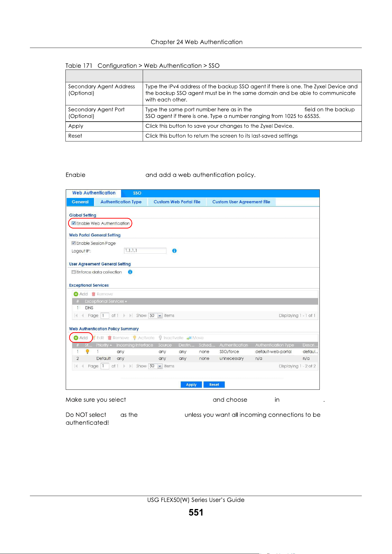Click the 'Displaying 1 - 2 of 2' text
Viewport: 392px width, 554px height.
[x=297, y=366]
